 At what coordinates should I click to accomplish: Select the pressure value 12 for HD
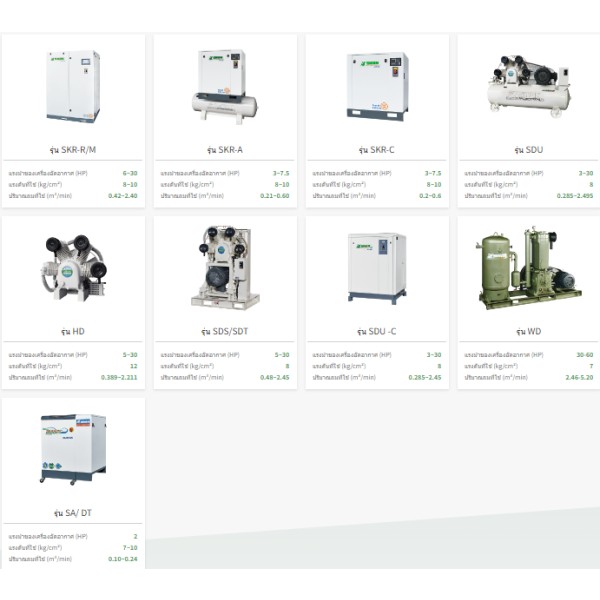pyautogui.click(x=134, y=366)
